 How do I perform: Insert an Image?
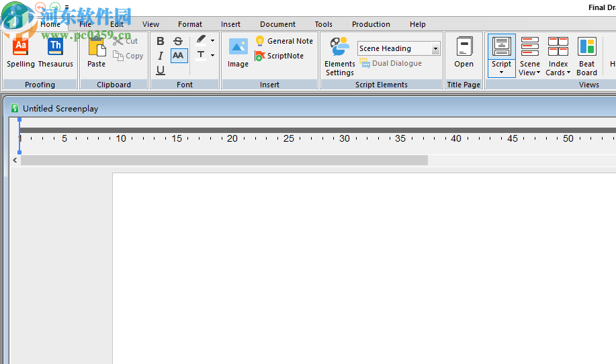(x=238, y=53)
